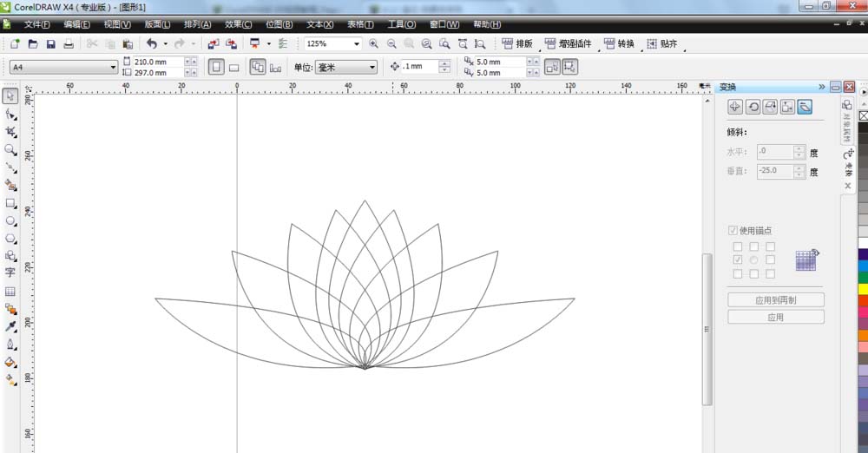Select the Freehand drawing tool
The width and height of the screenshot is (868, 453).
click(x=10, y=167)
